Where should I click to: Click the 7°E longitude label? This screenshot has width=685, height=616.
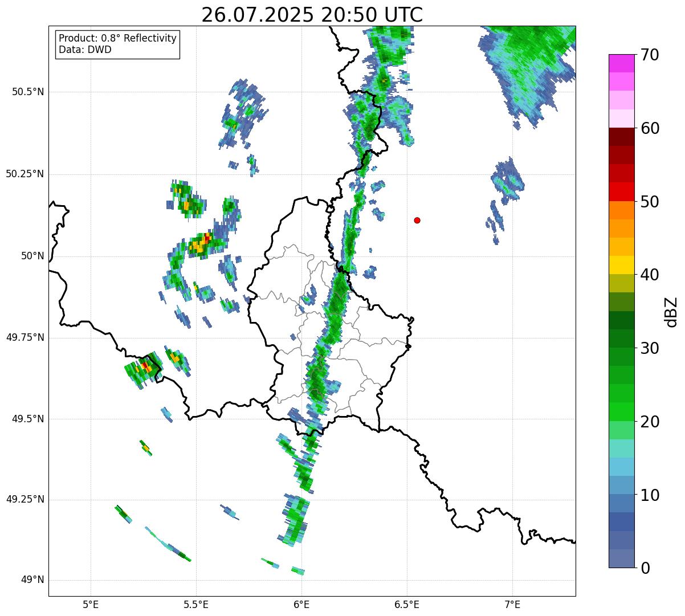(x=513, y=605)
